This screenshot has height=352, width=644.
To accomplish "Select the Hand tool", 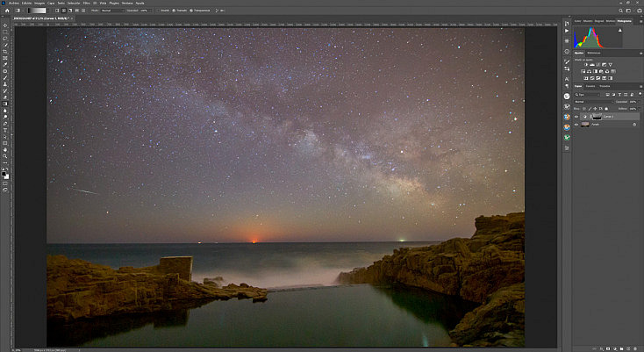I will pos(5,150).
